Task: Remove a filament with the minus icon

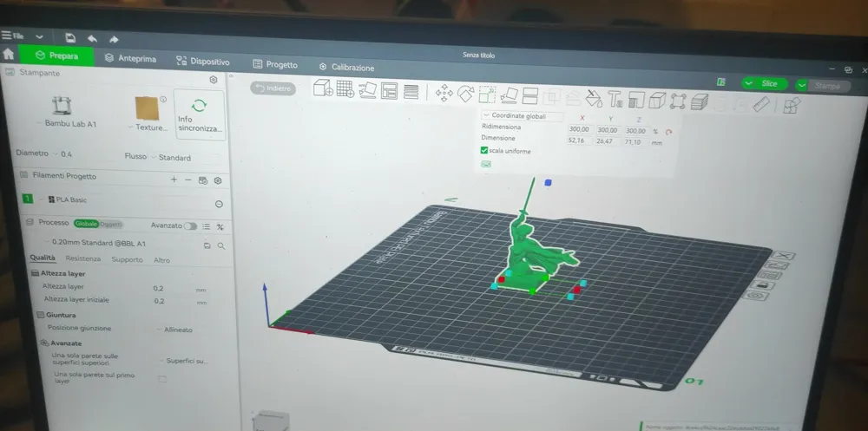Action: click(x=188, y=180)
